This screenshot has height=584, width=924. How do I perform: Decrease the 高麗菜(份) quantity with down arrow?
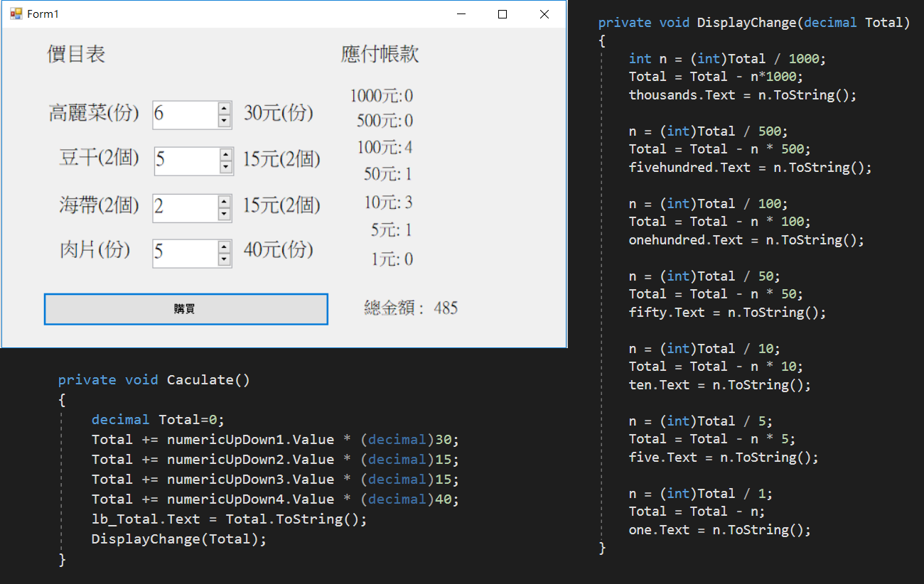tap(225, 121)
